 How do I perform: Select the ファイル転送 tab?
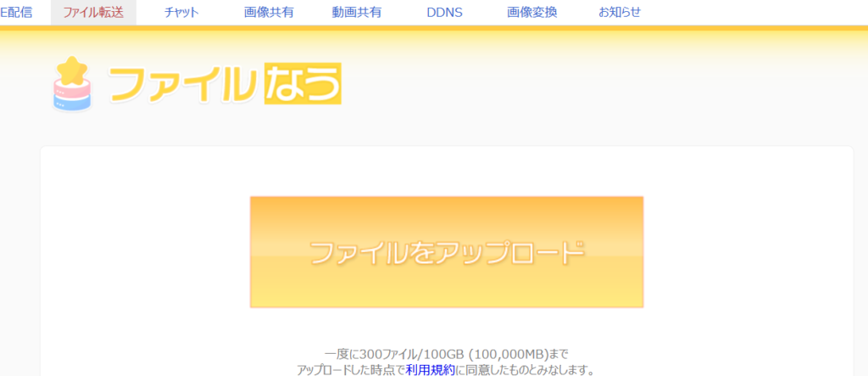click(x=93, y=12)
